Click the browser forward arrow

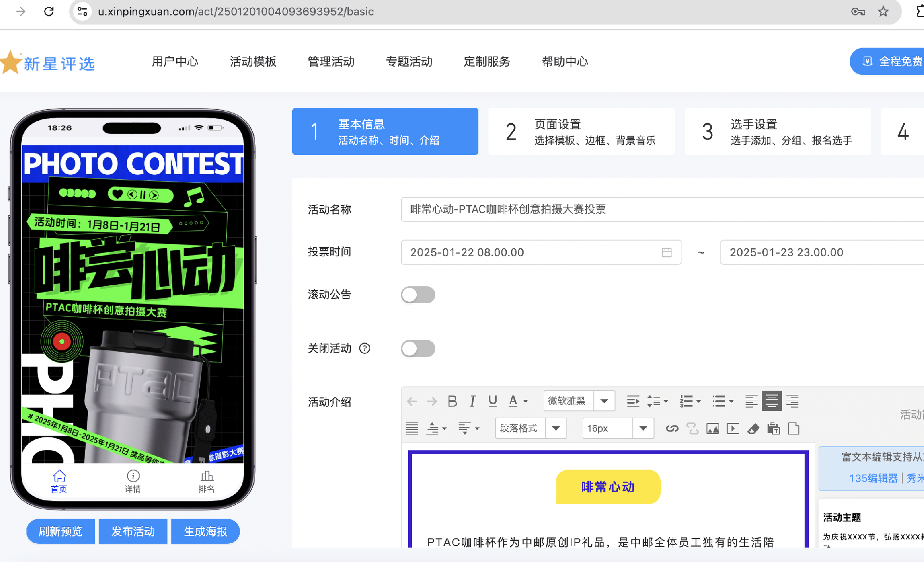pyautogui.click(x=21, y=12)
